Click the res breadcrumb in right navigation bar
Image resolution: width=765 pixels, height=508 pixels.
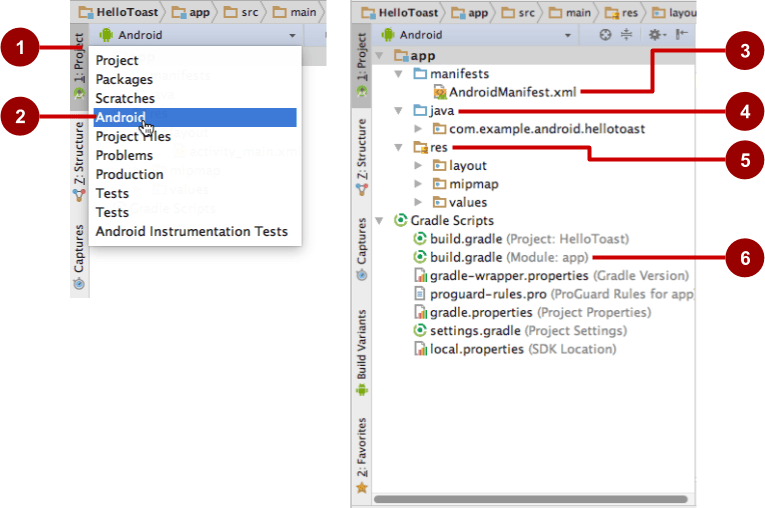[x=622, y=13]
